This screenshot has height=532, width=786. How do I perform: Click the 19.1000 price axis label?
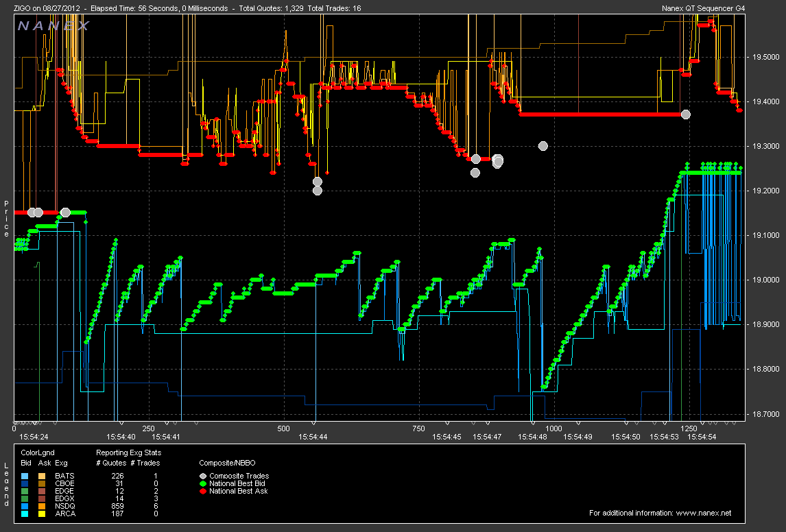[x=765, y=235]
